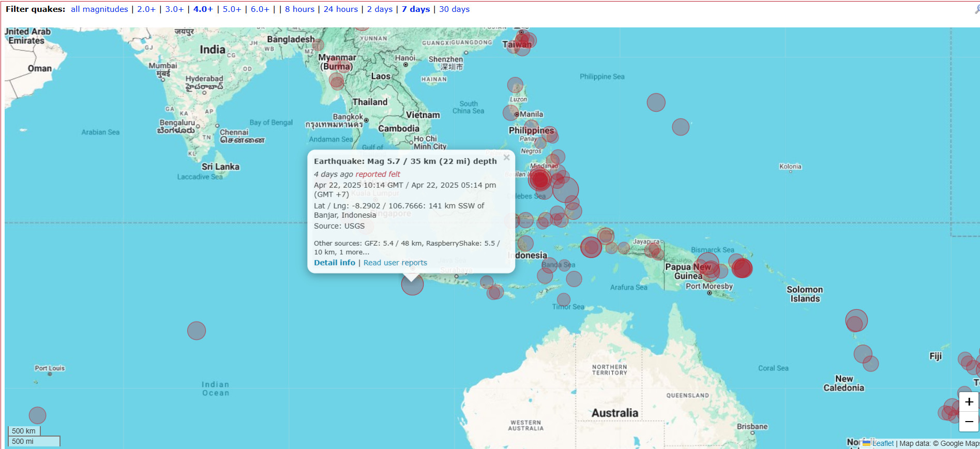Filter quakes by all magnitudes
Image resolution: width=980 pixels, height=449 pixels.
point(99,9)
